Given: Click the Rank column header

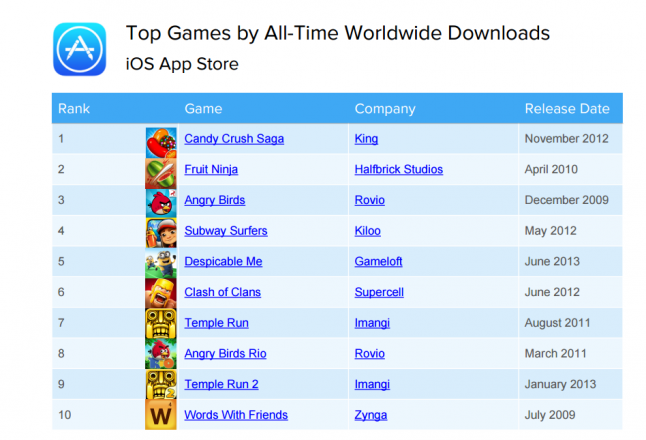Looking at the screenshot, I should click(x=74, y=109).
